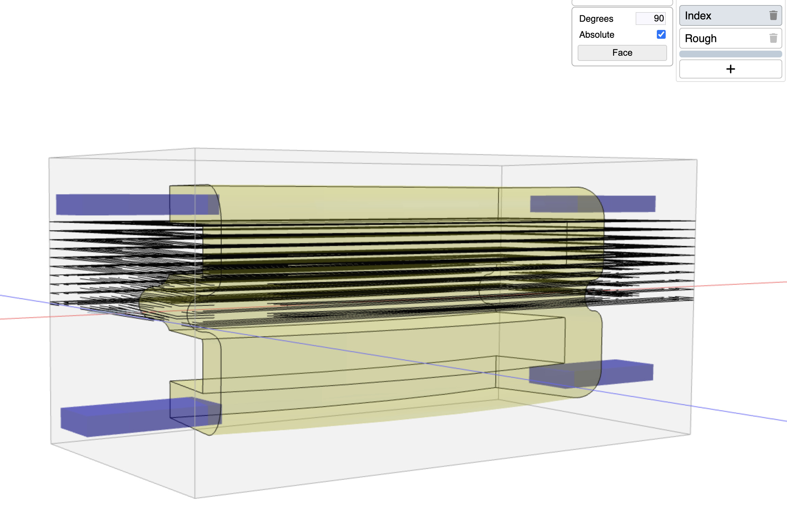This screenshot has height=532, width=787.
Task: Delete the Index operation via trash icon
Action: pyautogui.click(x=773, y=15)
